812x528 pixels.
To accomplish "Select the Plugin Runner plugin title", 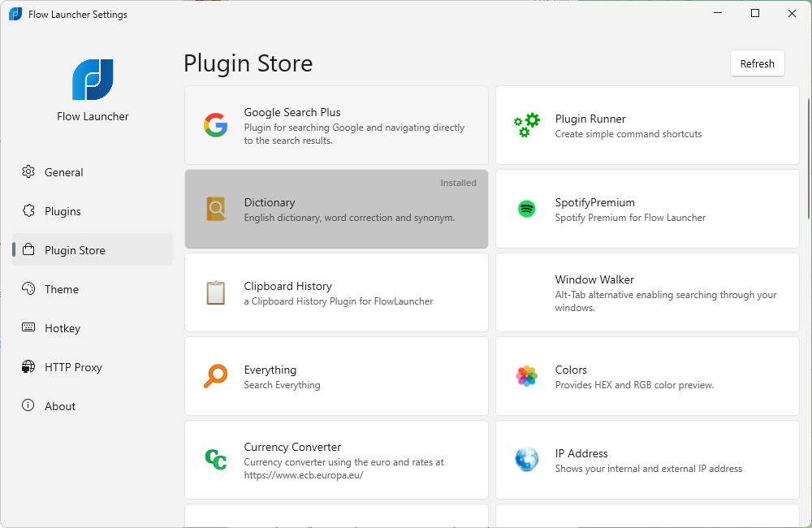I will click(590, 119).
